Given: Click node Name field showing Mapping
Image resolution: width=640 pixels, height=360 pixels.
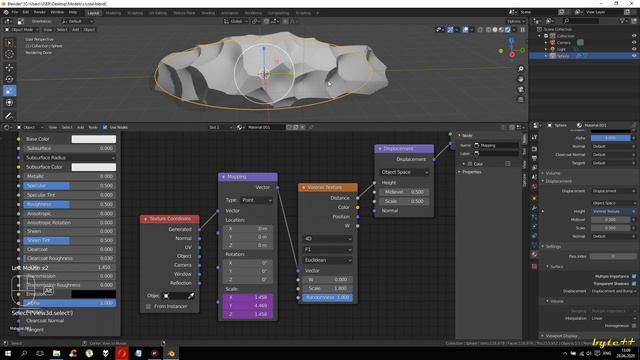Looking at the screenshot, I should click(x=496, y=145).
